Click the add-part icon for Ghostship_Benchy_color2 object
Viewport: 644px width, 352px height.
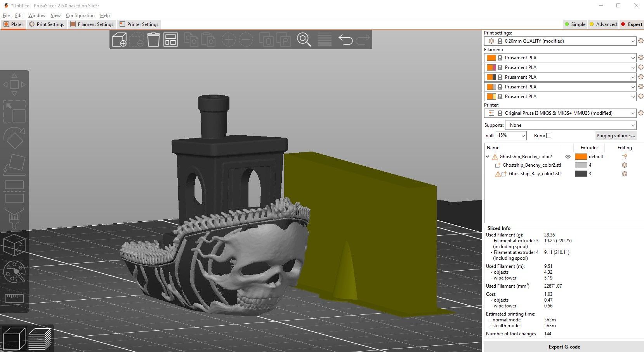coord(624,157)
